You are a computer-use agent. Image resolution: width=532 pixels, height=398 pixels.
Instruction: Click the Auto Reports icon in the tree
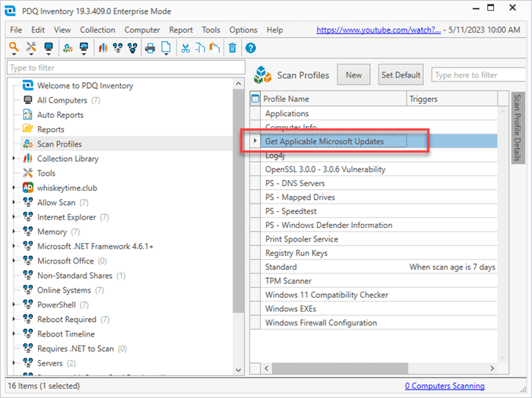(27, 115)
